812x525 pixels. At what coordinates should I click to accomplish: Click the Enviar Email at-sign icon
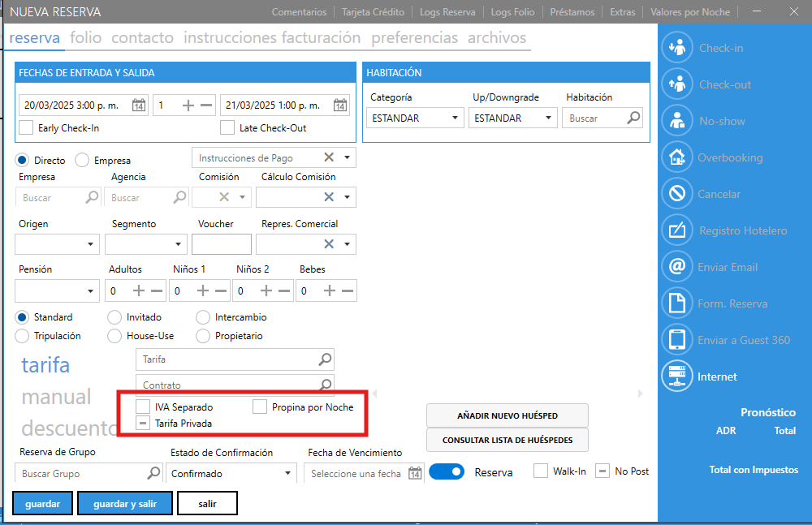676,268
